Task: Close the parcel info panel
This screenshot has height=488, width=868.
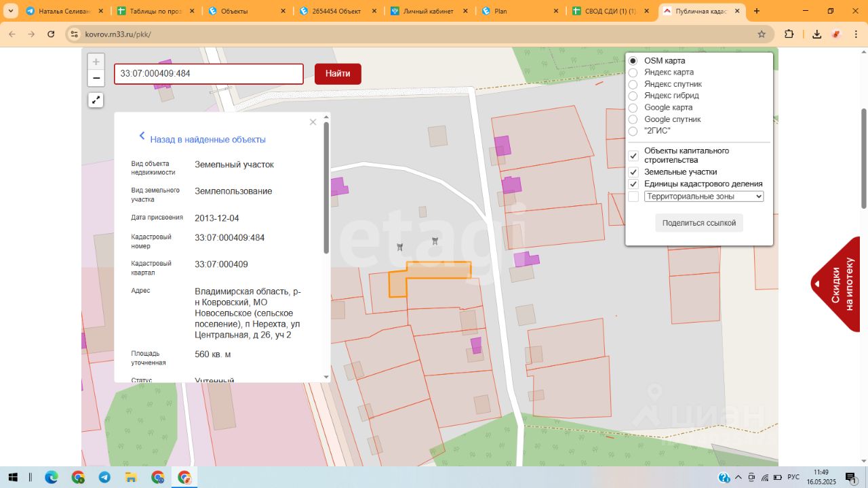Action: [x=313, y=122]
